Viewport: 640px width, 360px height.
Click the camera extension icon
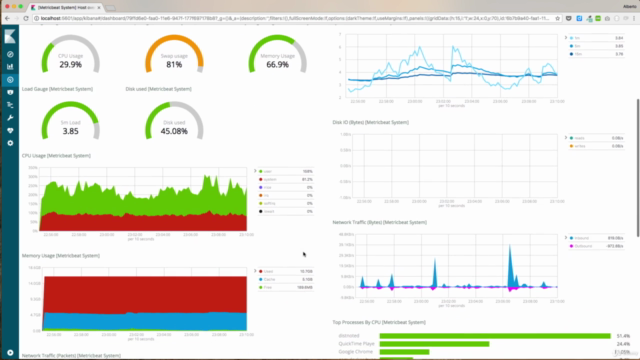click(607, 18)
